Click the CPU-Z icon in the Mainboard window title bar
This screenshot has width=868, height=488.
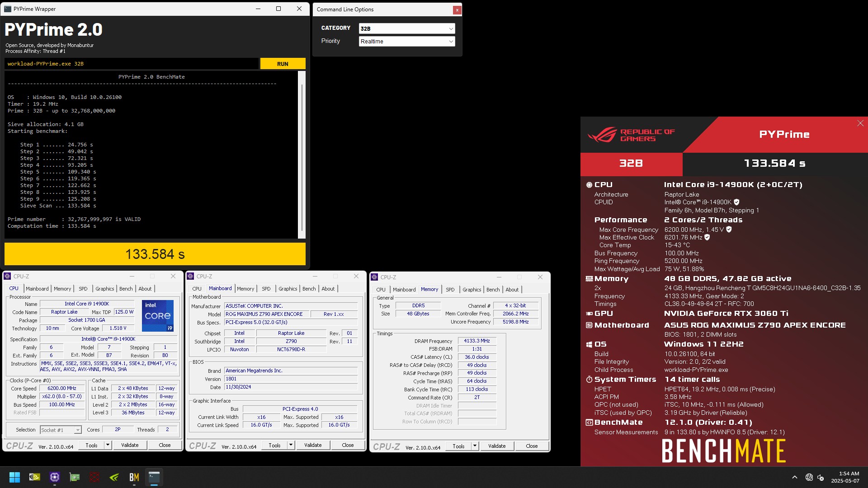[190, 276]
